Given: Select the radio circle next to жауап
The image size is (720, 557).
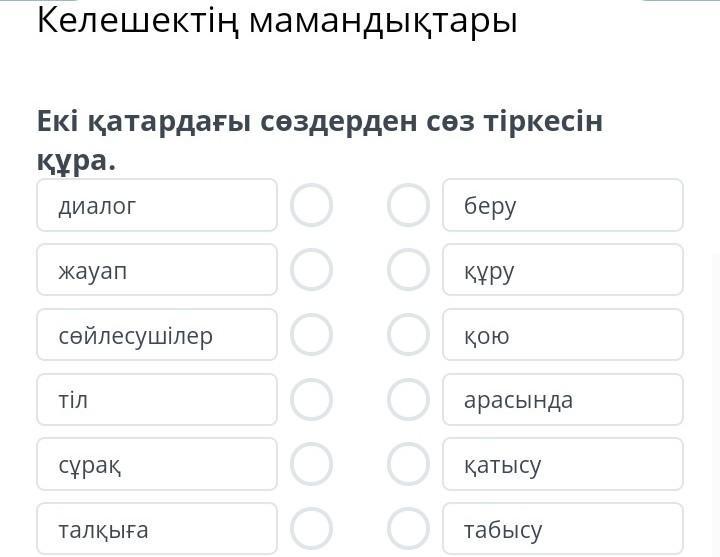Looking at the screenshot, I should coord(311,270).
